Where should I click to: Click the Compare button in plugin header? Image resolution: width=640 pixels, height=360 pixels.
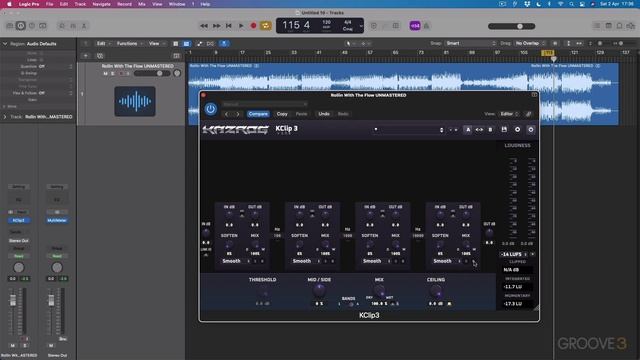[x=258, y=114]
